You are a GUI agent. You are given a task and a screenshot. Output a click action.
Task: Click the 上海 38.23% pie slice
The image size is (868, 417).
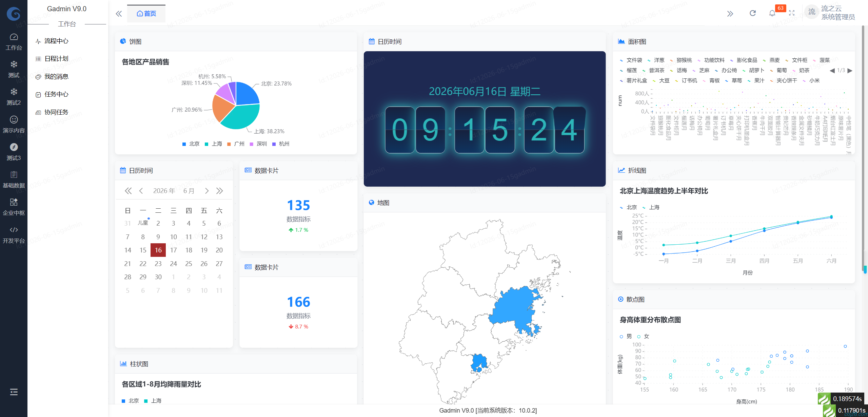[242, 118]
